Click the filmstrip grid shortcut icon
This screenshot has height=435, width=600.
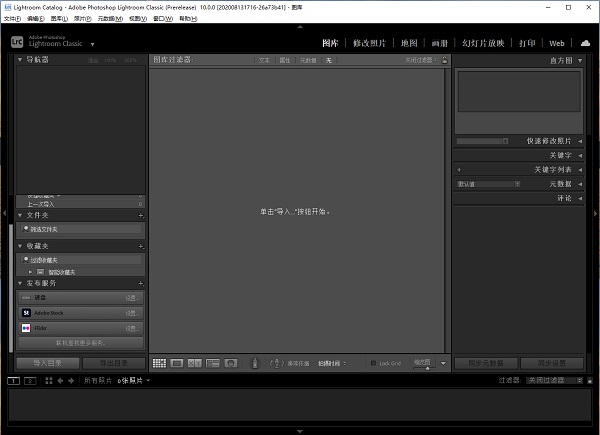[48, 381]
